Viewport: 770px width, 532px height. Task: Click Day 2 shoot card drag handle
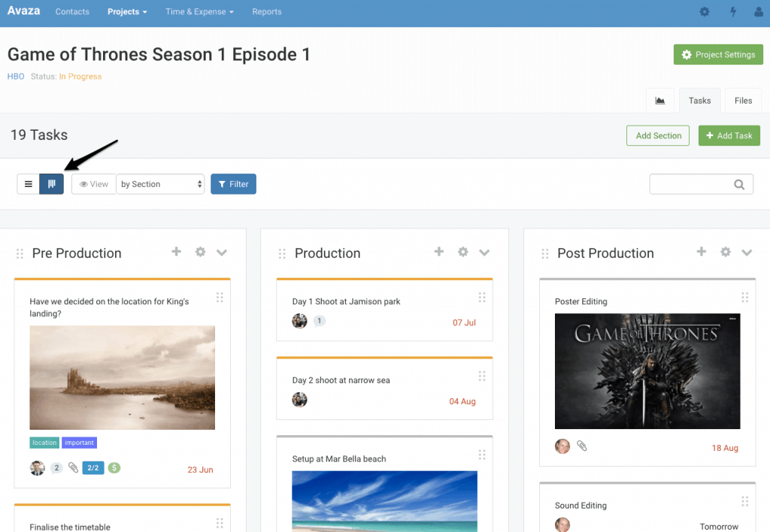(x=482, y=376)
